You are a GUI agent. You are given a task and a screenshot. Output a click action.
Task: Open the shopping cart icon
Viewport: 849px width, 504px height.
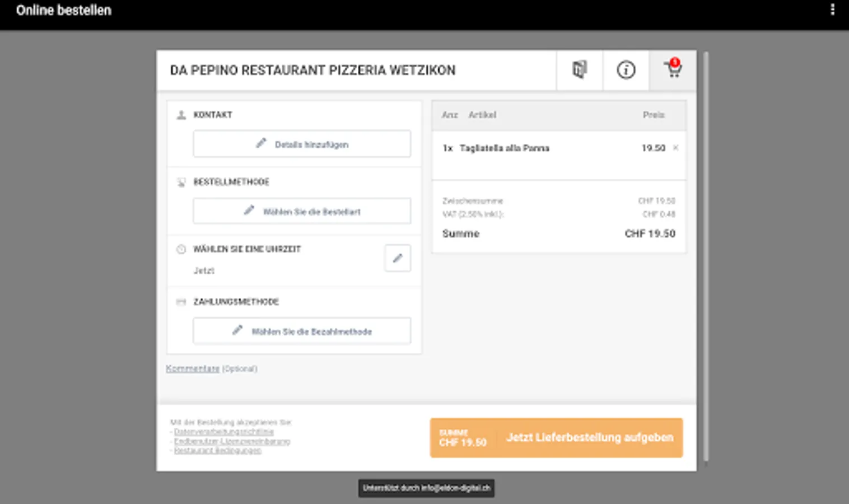[673, 70]
